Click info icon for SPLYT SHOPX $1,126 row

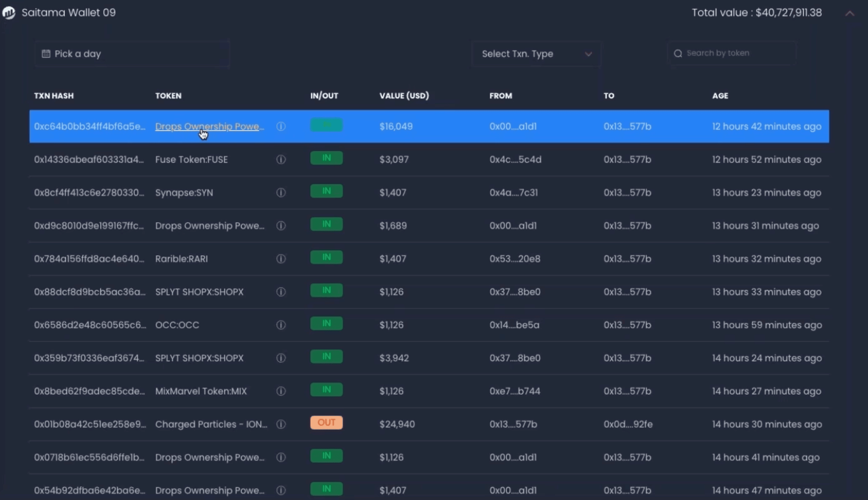coord(281,292)
